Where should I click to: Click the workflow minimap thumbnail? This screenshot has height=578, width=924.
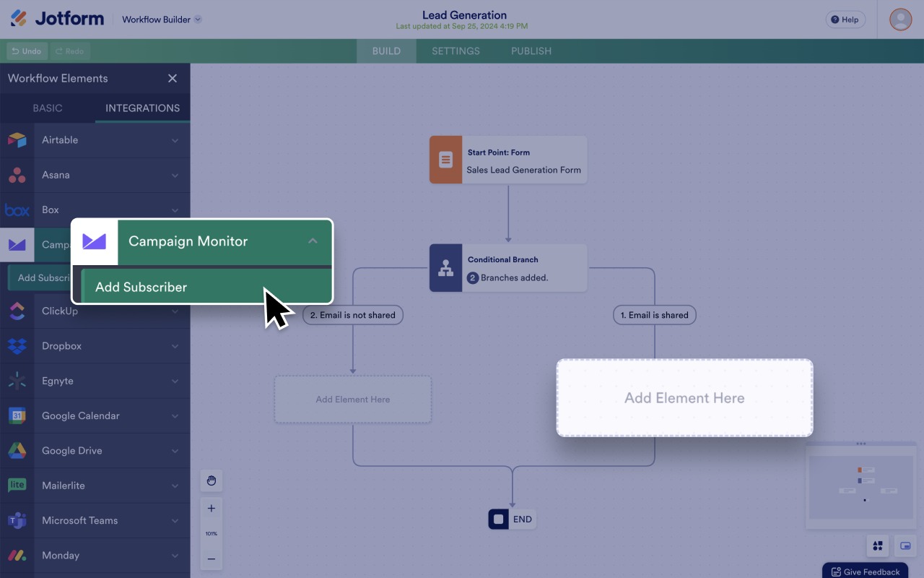(x=860, y=487)
